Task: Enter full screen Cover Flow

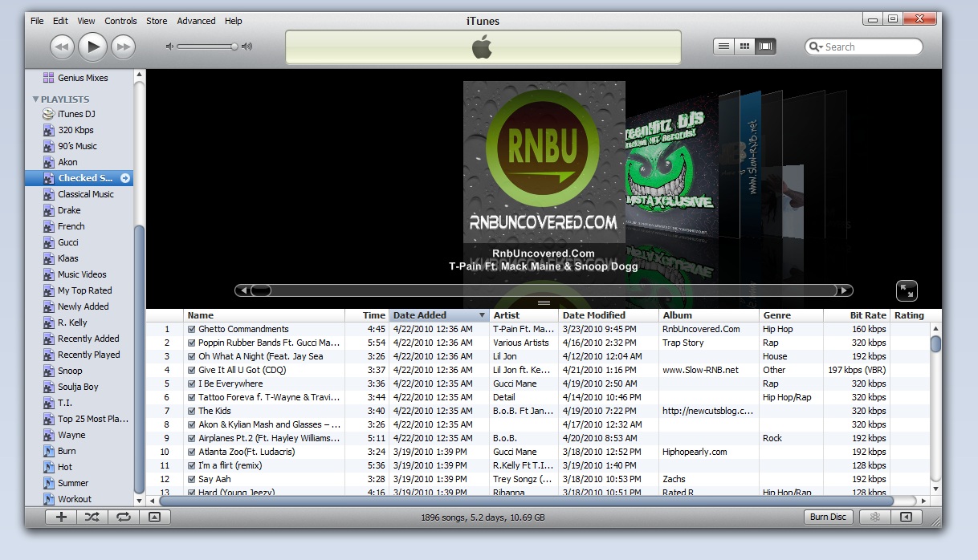Action: click(907, 290)
